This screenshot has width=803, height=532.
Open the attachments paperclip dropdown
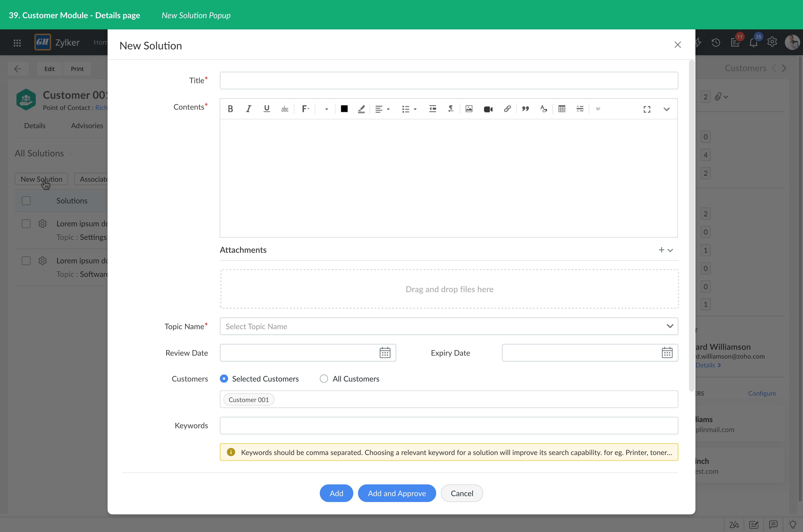(x=721, y=97)
